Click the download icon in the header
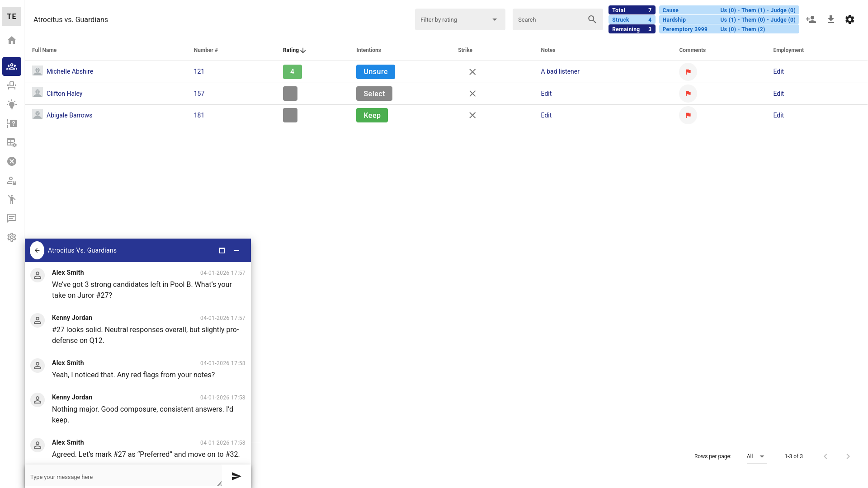 point(831,19)
